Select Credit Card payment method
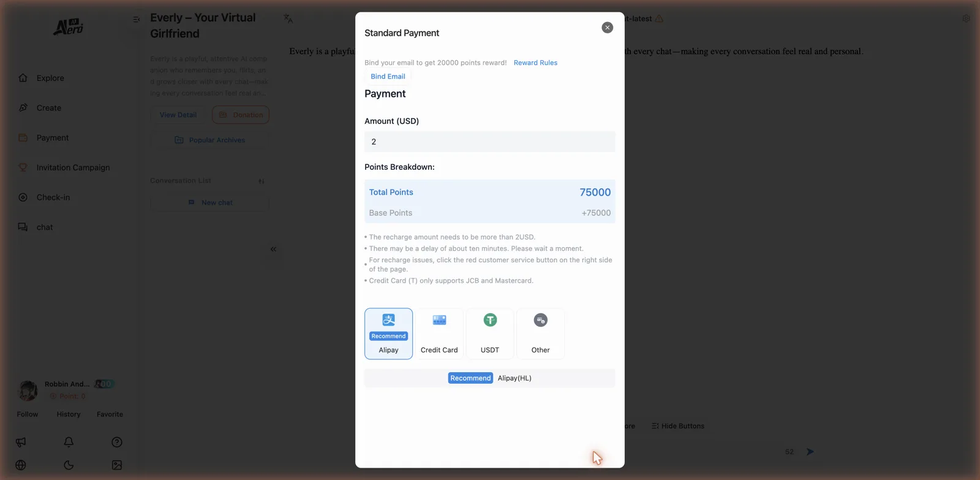The width and height of the screenshot is (980, 480). click(439, 333)
